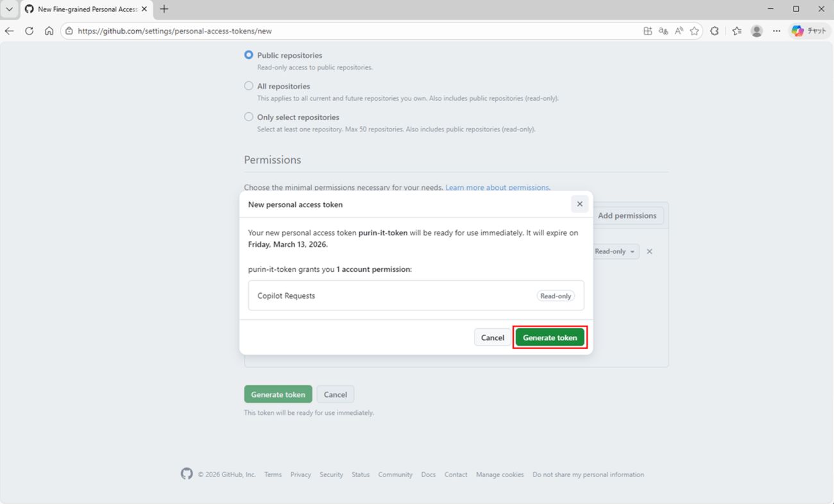This screenshot has height=504, width=834.
Task: Open the split screen icon in the toolbar
Action: coord(647,30)
